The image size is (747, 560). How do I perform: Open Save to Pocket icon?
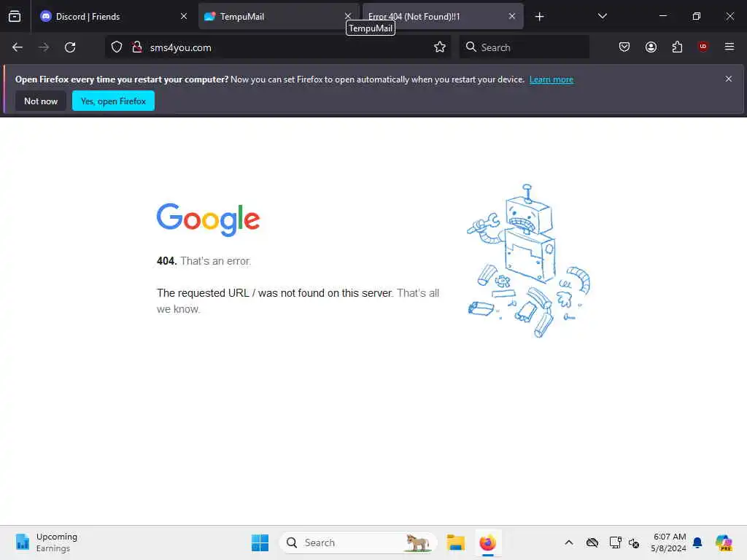click(624, 47)
